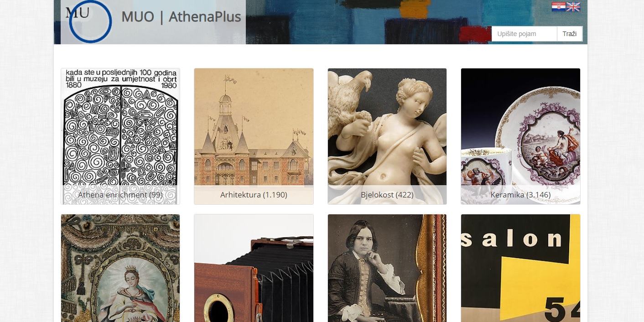The width and height of the screenshot is (644, 322).
Task: Click the 'Bjelokost (422)' category label
Action: (387, 195)
